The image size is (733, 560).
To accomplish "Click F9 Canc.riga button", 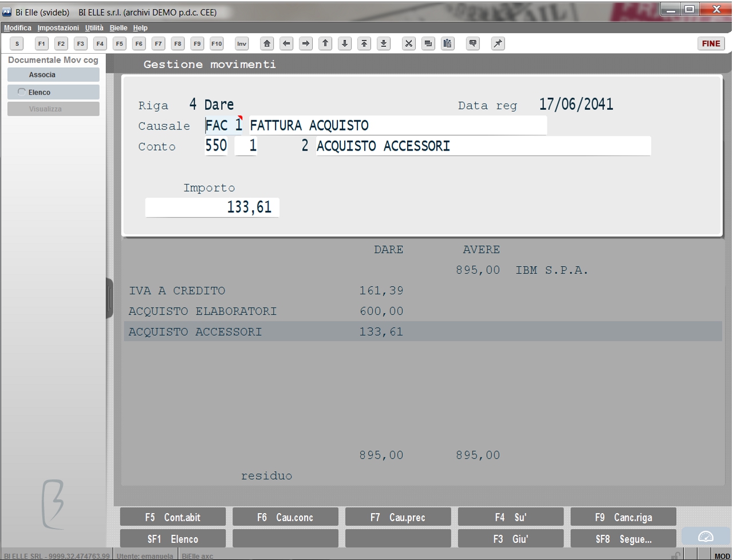I will coord(624,517).
